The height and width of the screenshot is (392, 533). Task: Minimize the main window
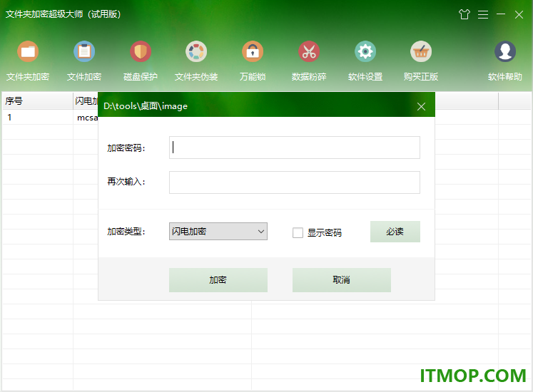point(501,14)
